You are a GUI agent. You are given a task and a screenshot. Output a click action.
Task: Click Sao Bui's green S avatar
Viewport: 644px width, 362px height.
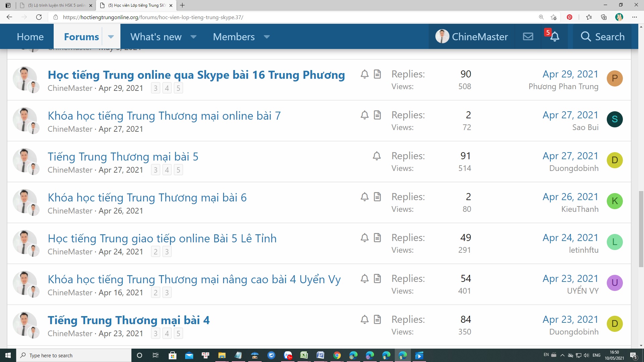(x=614, y=119)
